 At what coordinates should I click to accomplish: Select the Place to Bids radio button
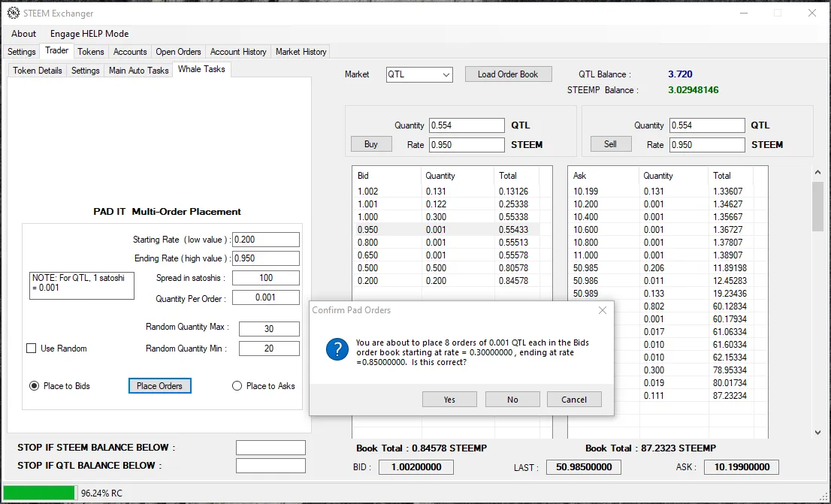click(34, 386)
